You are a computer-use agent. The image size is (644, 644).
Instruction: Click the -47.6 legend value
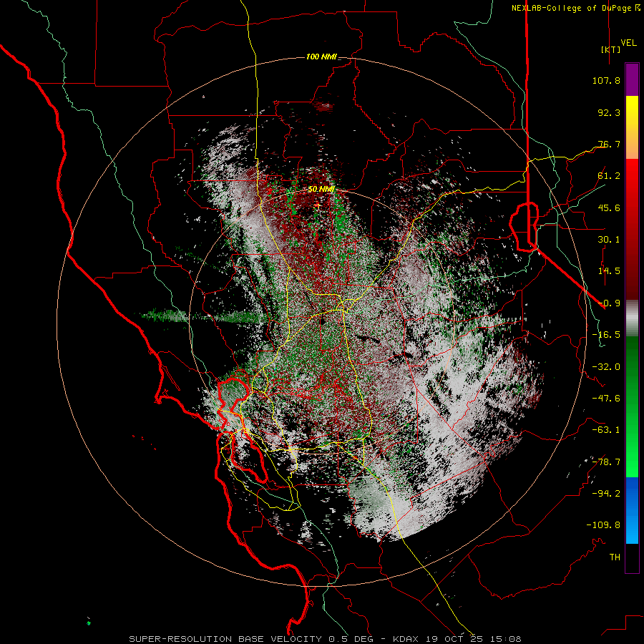coord(606,399)
